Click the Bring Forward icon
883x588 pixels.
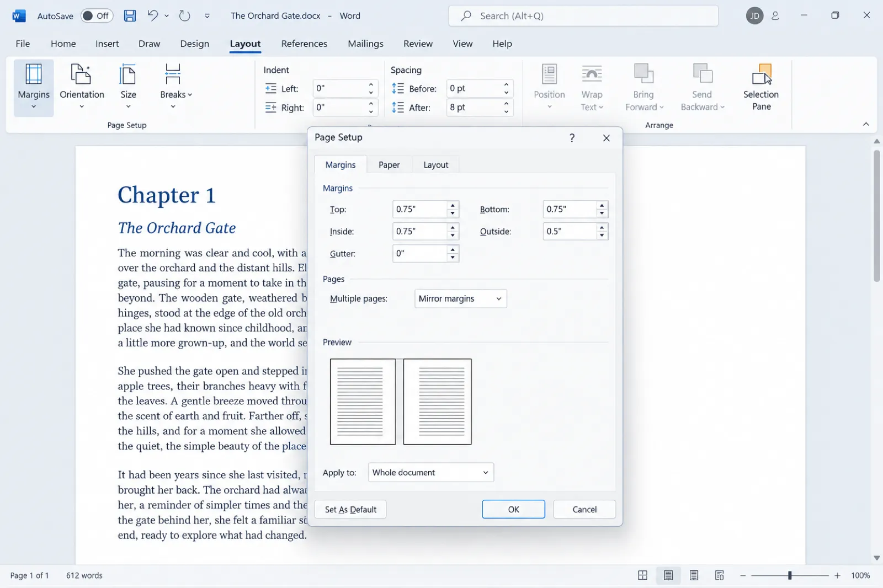pos(643,74)
